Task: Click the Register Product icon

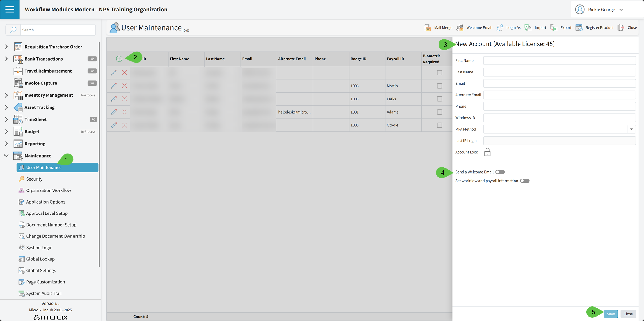Action: [579, 27]
